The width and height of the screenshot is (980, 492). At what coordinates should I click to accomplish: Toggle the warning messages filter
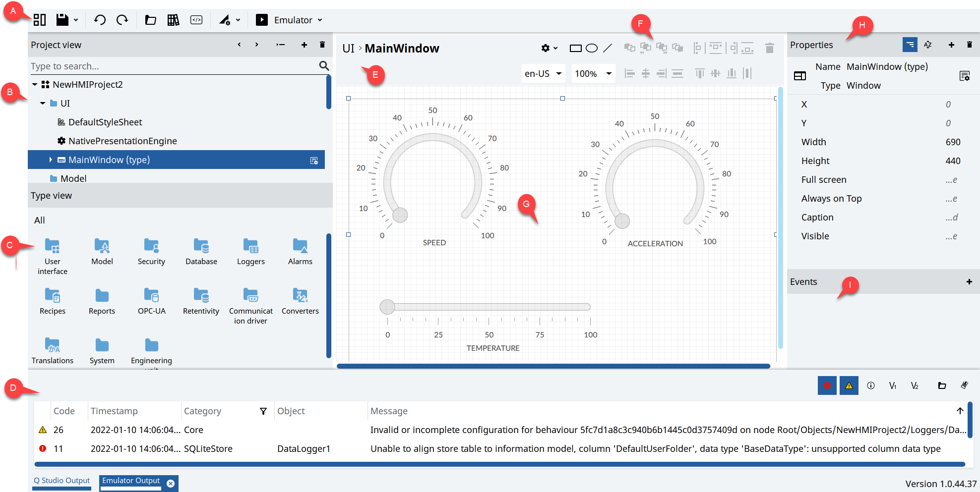point(849,385)
